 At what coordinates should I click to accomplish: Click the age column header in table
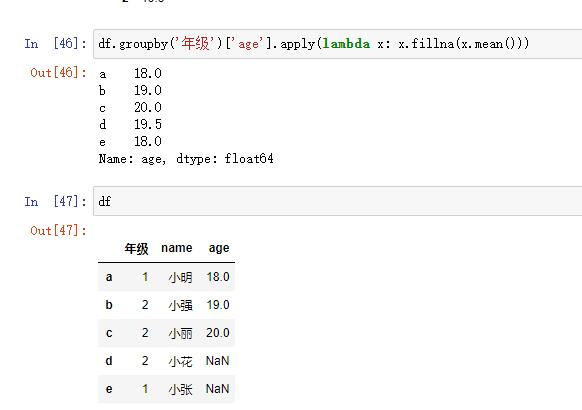[x=219, y=248]
